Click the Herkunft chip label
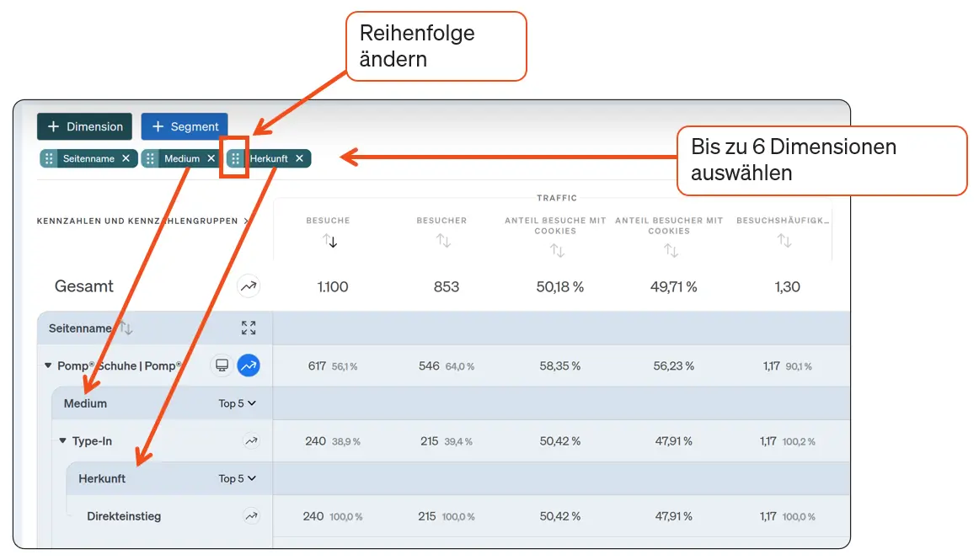 pos(269,158)
